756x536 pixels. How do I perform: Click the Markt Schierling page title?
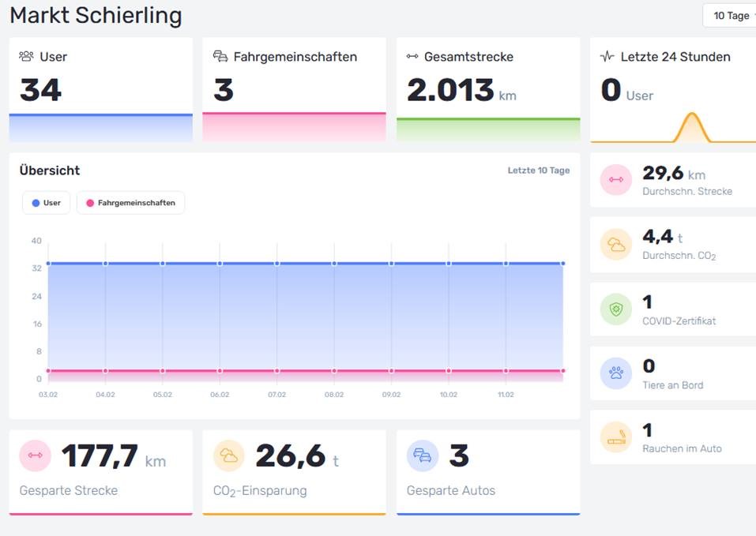point(96,16)
